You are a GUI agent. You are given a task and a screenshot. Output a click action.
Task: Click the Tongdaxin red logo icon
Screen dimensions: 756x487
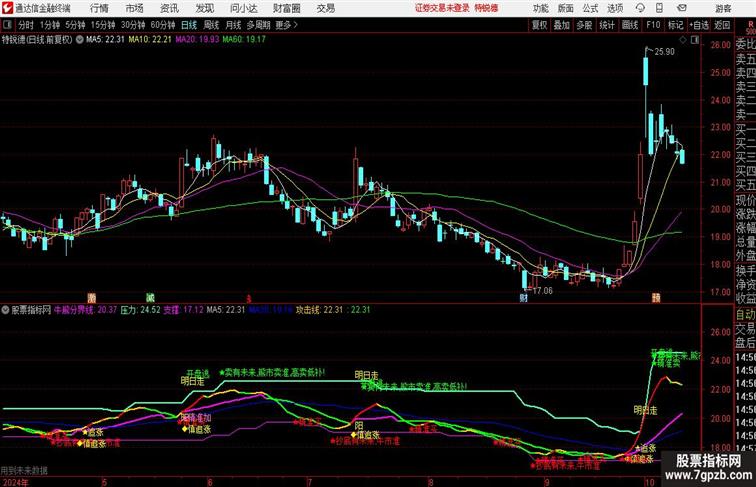(7, 8)
